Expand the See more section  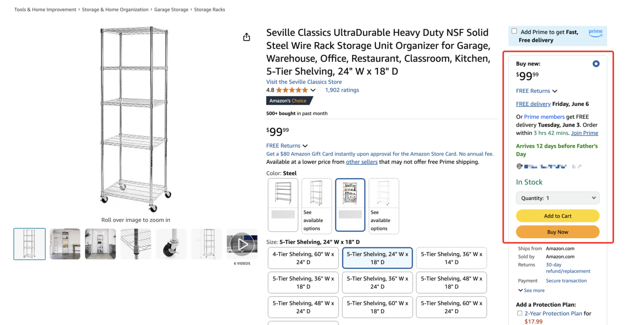(x=531, y=290)
